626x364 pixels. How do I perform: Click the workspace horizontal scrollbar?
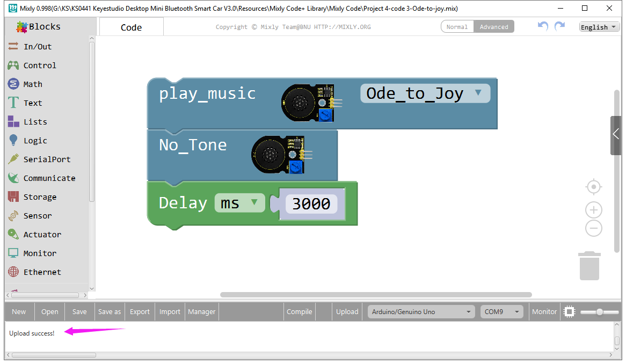tap(376, 295)
